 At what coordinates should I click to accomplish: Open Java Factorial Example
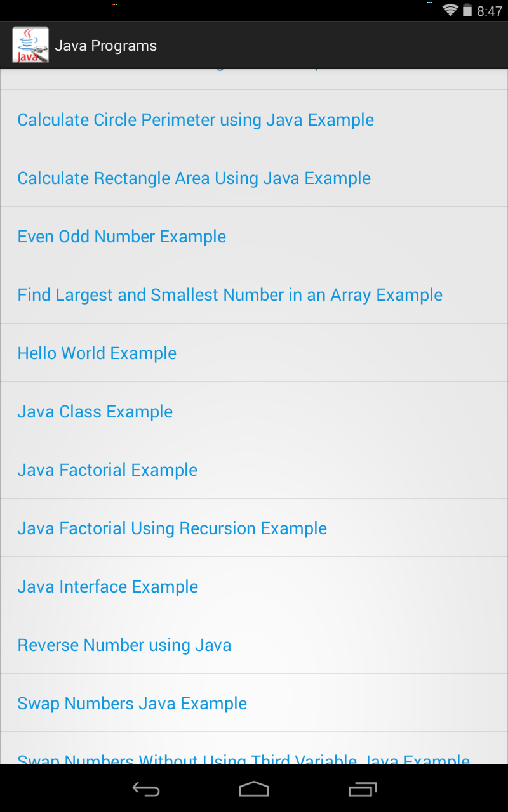click(107, 469)
